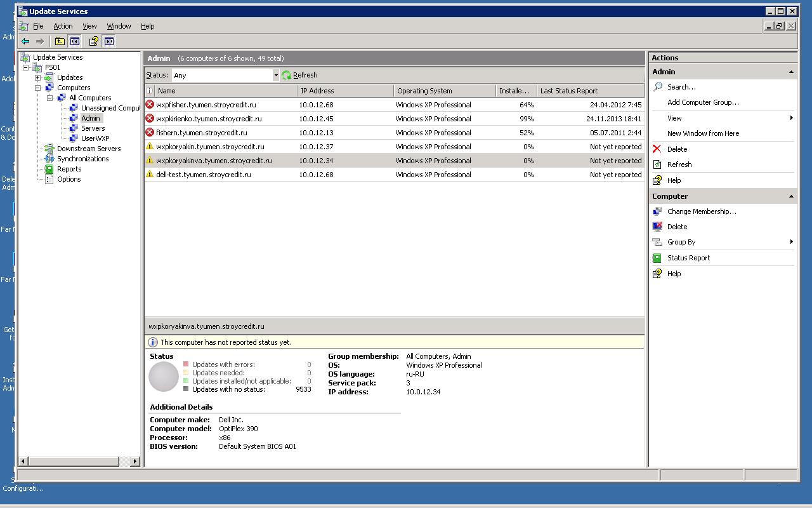Click Change Membership in Computer actions
The image size is (812, 508).
[x=702, y=211]
